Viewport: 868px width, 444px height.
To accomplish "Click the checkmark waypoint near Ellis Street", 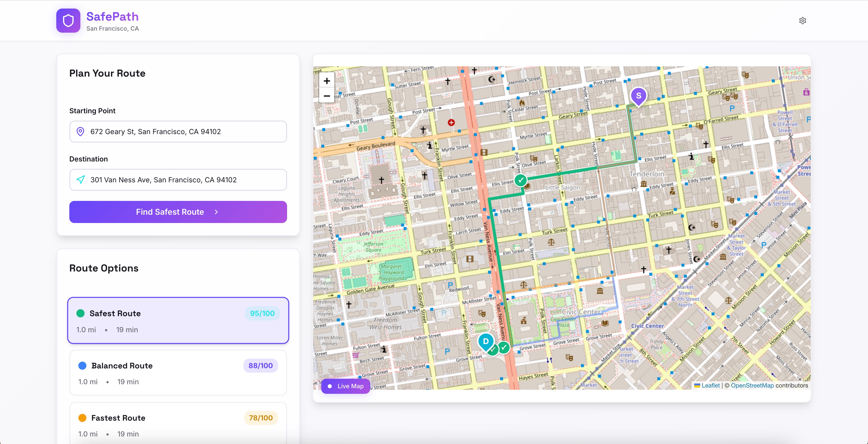I will click(x=521, y=180).
